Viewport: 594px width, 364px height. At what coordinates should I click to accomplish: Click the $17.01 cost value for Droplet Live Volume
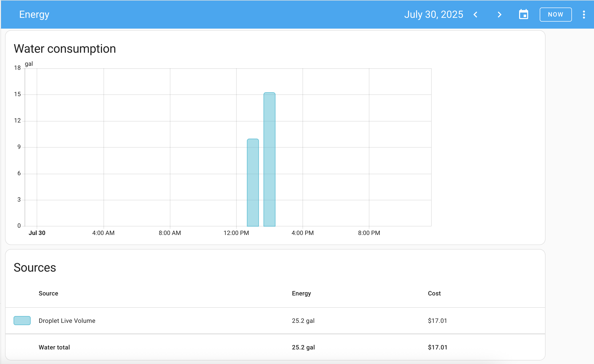(x=437, y=321)
